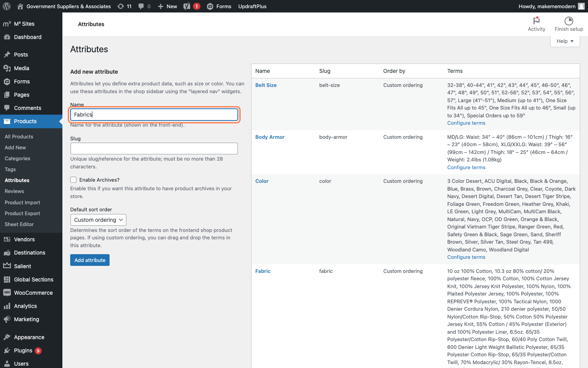Click the Analytics bar chart icon
The height and width of the screenshot is (368, 588).
(x=7, y=306)
